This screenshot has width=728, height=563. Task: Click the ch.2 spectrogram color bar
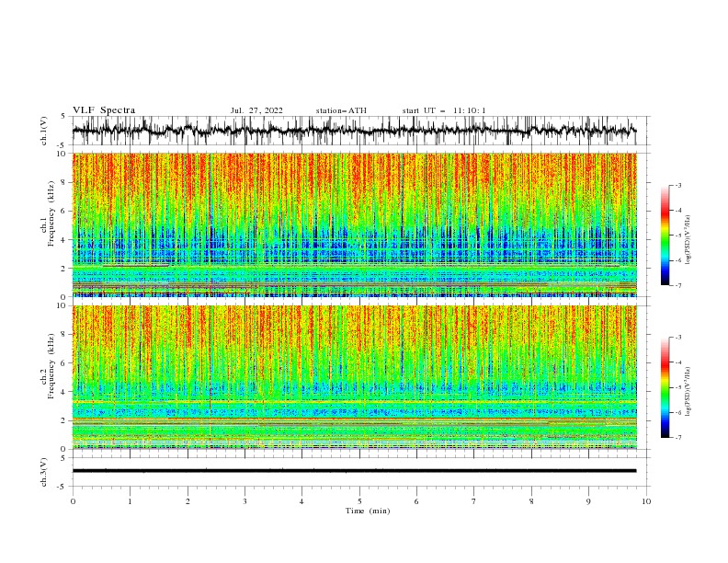(665, 387)
